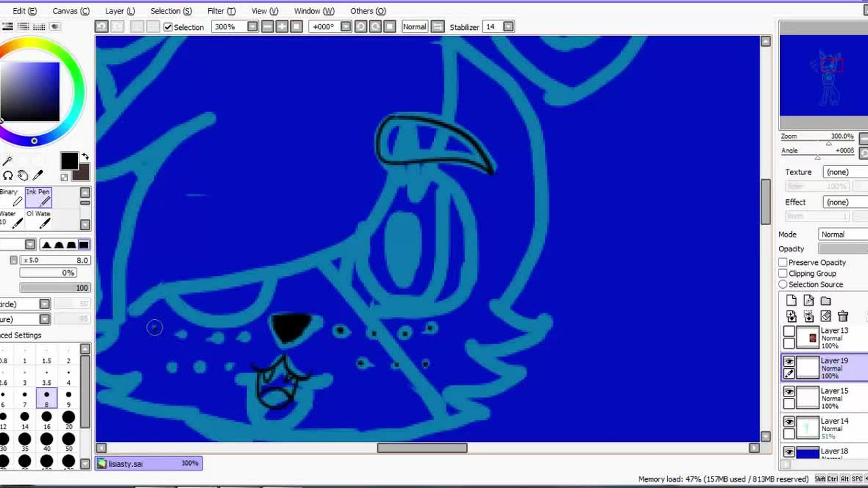Image resolution: width=868 pixels, height=488 pixels.
Task: Swap foreground and background colors arrow
Action: point(85,157)
